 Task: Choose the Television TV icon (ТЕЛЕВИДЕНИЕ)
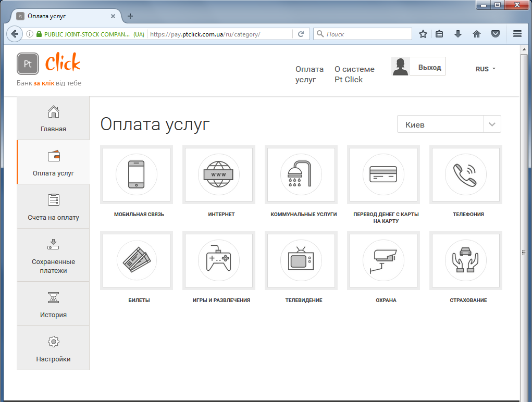tap(301, 260)
